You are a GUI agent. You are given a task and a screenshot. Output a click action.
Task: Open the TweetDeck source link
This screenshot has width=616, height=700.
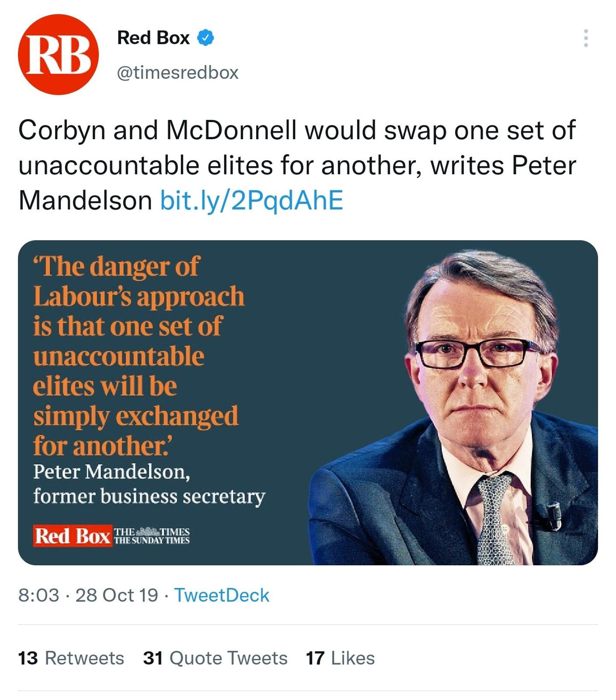coord(222,595)
